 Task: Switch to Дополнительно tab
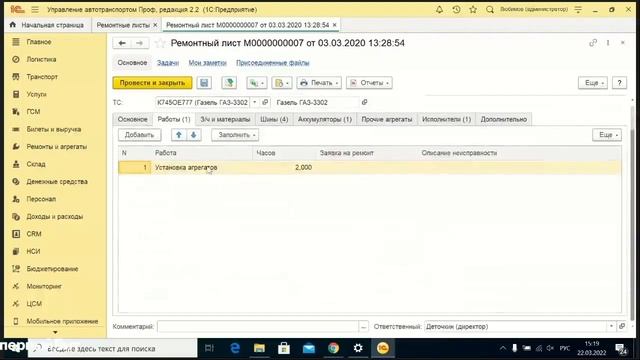pos(504,119)
